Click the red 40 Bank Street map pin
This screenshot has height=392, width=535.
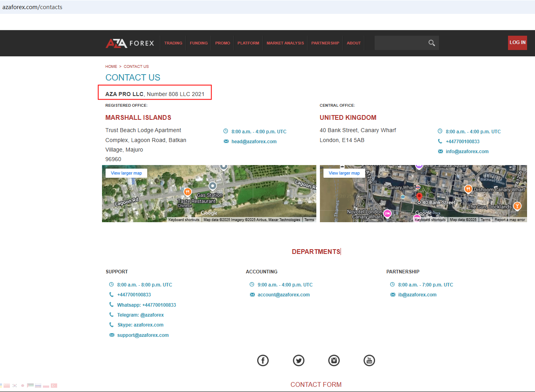click(419, 196)
